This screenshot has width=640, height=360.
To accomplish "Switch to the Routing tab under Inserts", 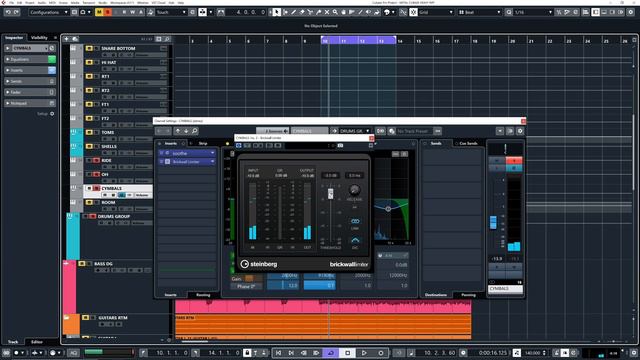I will tap(203, 295).
